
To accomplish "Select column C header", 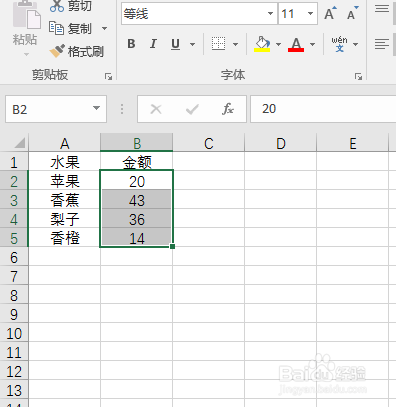I will [x=209, y=143].
